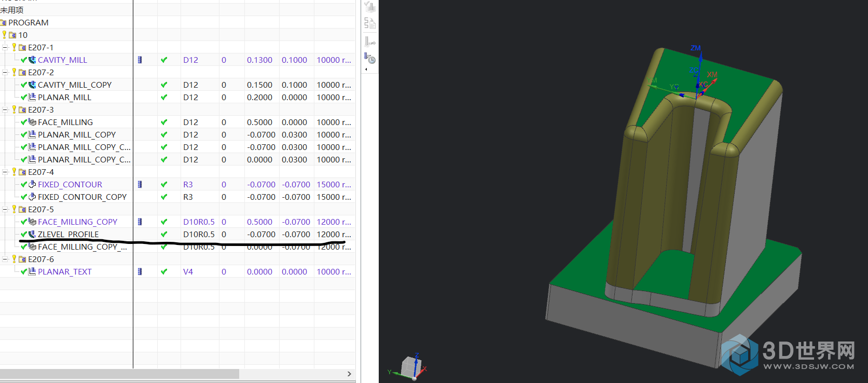
Task: Select the ZLEVEL_PROFILE operation name
Action: (68, 234)
